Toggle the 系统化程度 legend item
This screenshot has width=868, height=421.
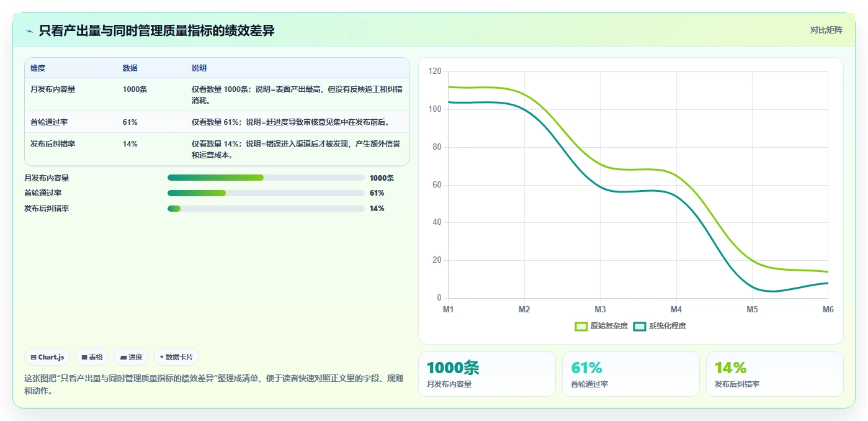(660, 326)
